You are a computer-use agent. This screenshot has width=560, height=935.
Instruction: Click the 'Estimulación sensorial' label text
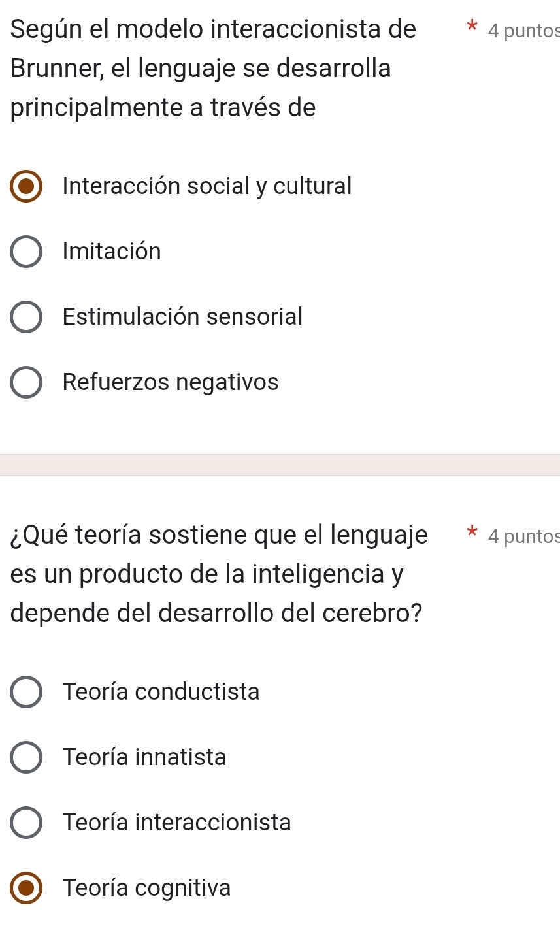pos(182,317)
